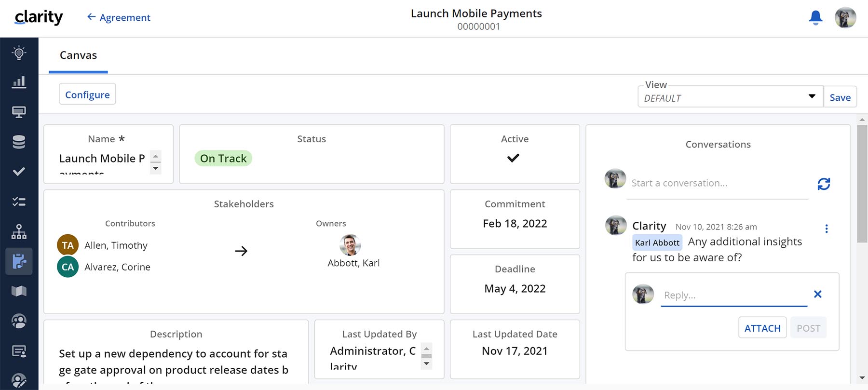This screenshot has height=390, width=868.
Task: Go back to Agreement
Action: [x=119, y=17]
